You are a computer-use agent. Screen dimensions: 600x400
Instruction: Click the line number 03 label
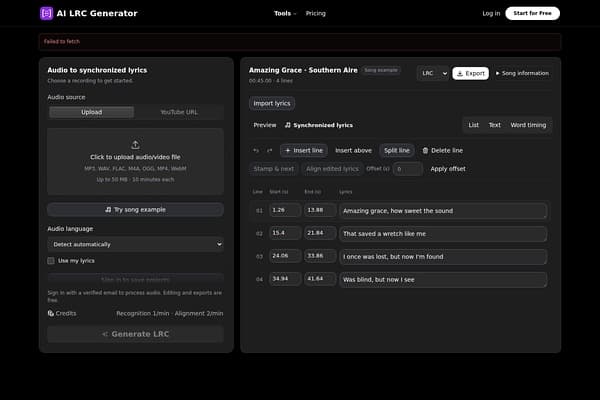(x=259, y=257)
